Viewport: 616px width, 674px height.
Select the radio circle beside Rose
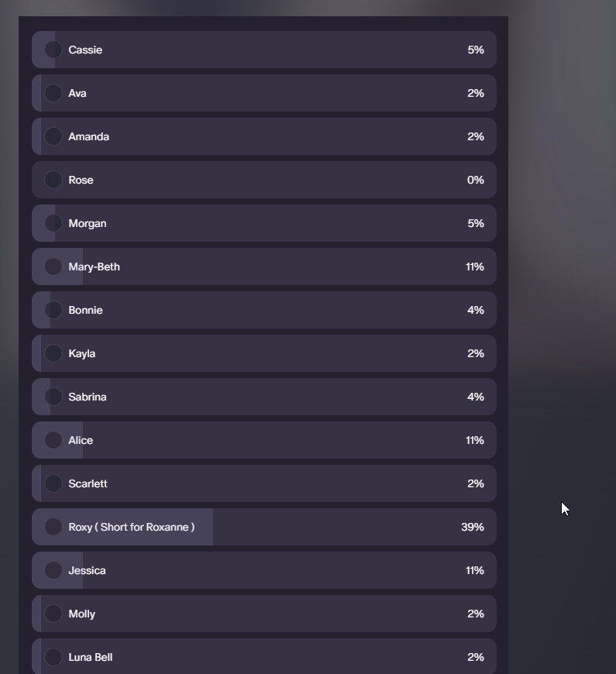click(53, 180)
